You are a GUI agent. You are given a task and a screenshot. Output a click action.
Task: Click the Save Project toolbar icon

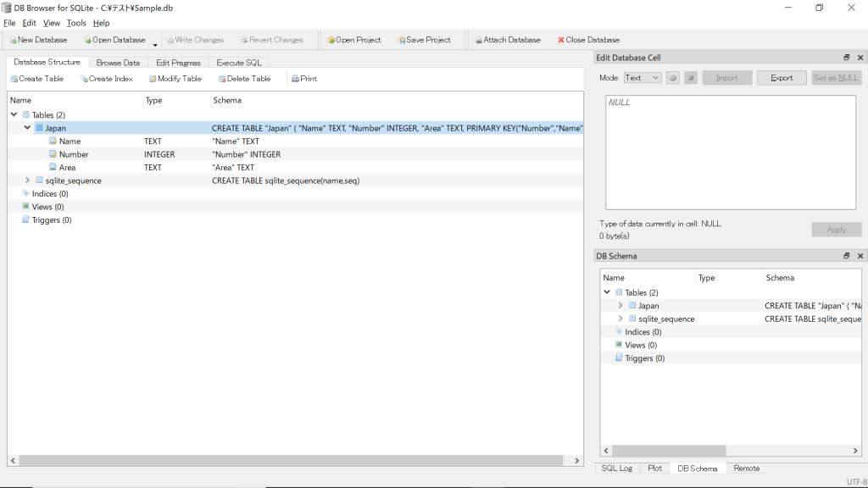coord(402,40)
